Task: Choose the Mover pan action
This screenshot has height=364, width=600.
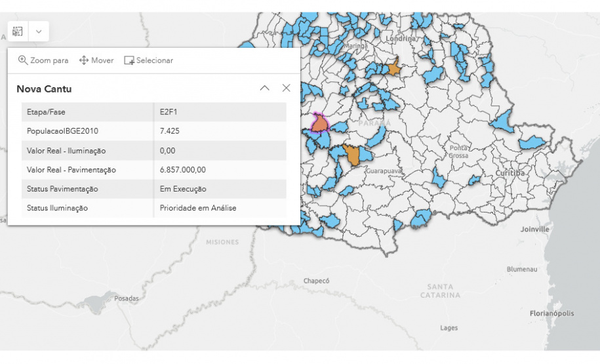Action: 96,60
